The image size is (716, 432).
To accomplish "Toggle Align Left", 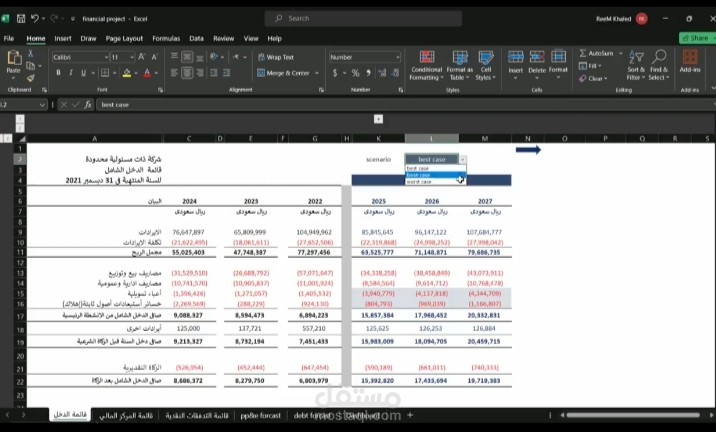I will (x=174, y=73).
